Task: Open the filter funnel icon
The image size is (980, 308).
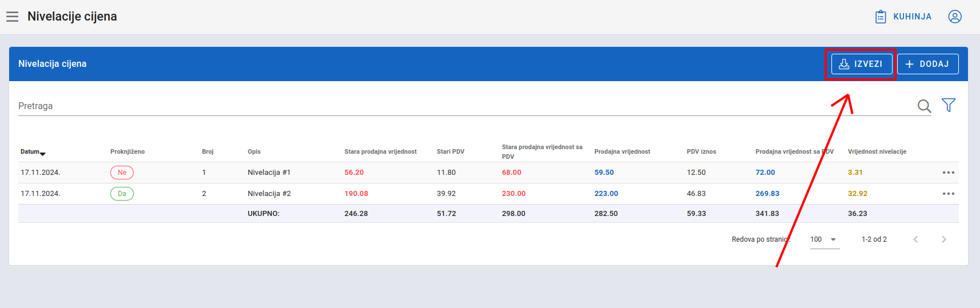Action: pos(949,105)
